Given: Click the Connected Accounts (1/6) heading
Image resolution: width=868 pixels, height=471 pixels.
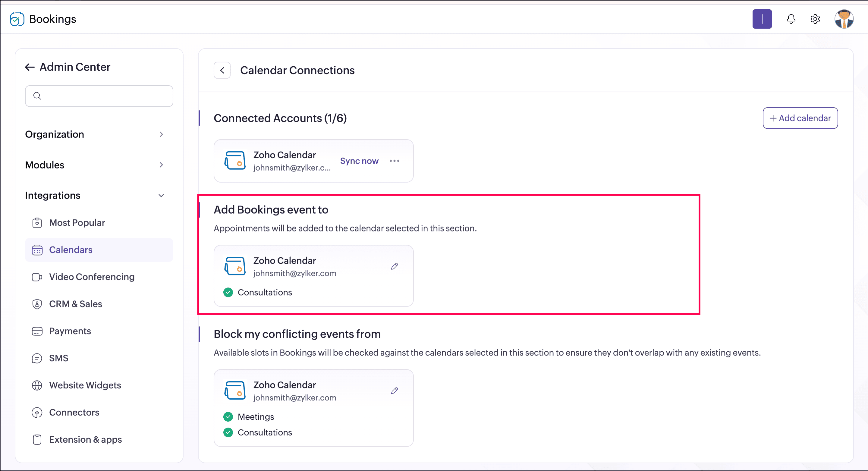Looking at the screenshot, I should tap(280, 118).
